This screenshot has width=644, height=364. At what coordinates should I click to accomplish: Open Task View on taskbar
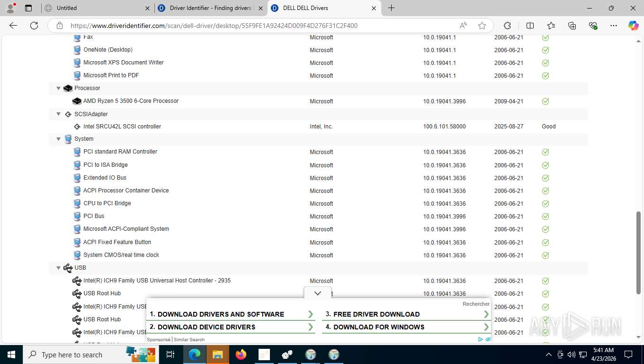pyautogui.click(x=170, y=355)
